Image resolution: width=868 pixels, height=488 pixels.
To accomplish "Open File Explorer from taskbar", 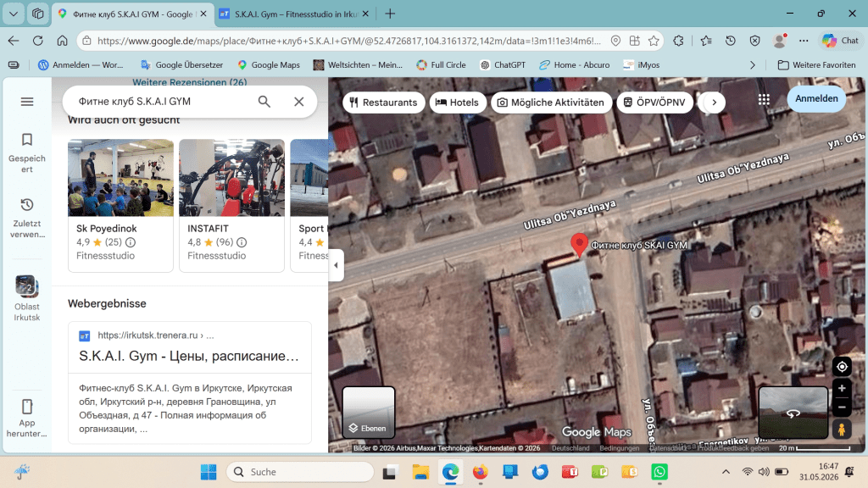I will point(420,472).
